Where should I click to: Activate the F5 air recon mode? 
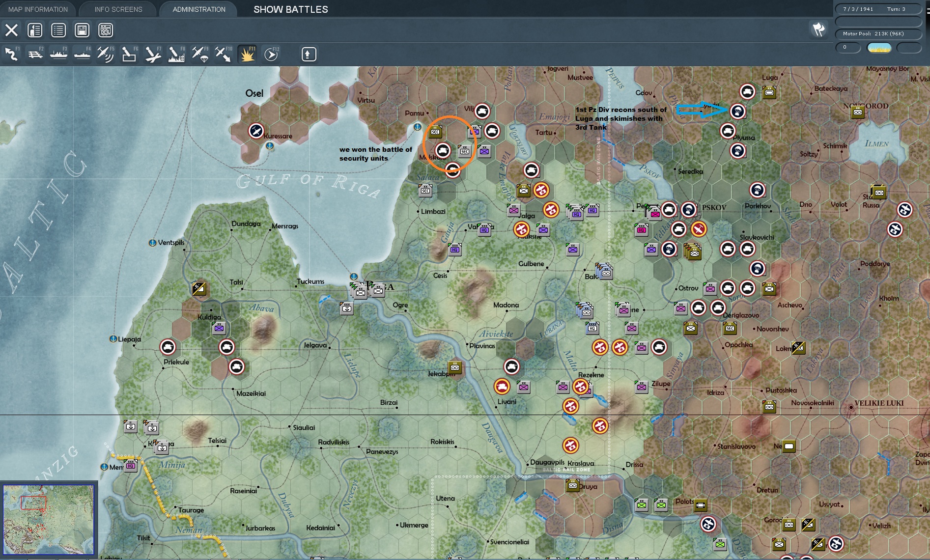click(x=106, y=54)
